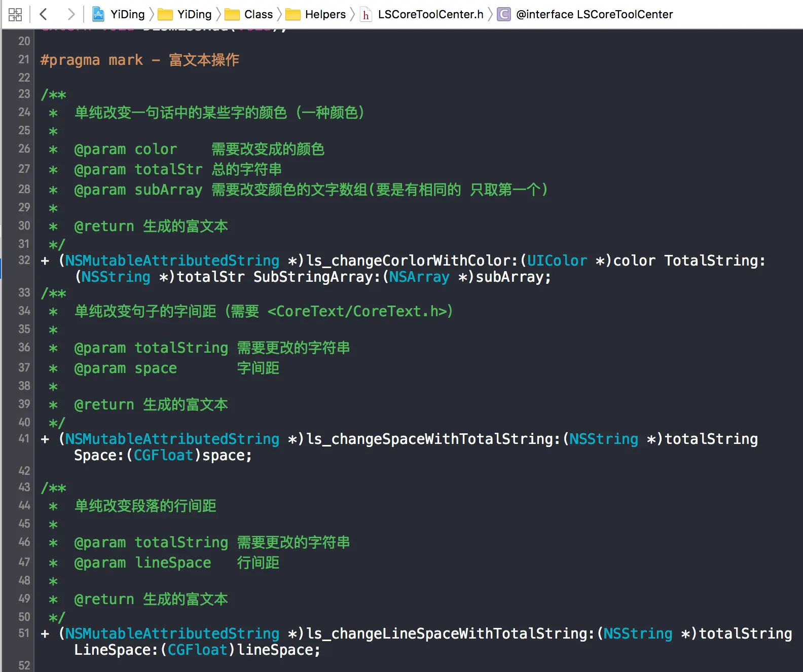
Task: Click the comment '单纯改变段落的行间距'
Action: click(145, 506)
